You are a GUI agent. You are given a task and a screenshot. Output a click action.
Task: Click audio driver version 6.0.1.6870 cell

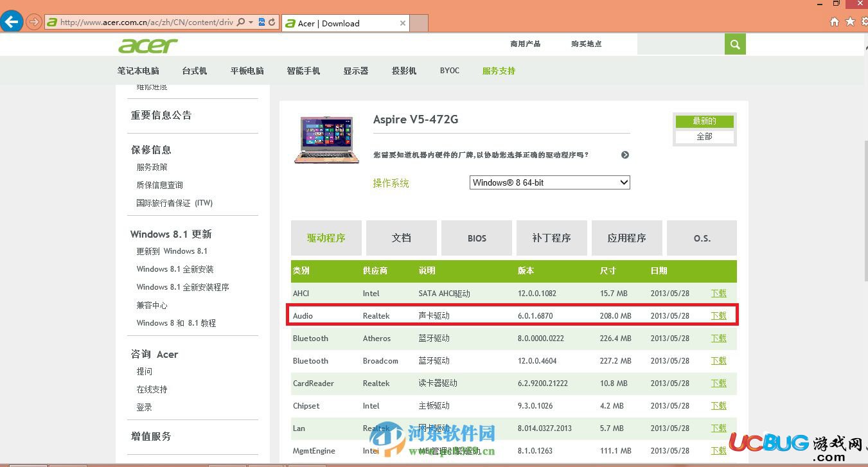click(x=535, y=316)
